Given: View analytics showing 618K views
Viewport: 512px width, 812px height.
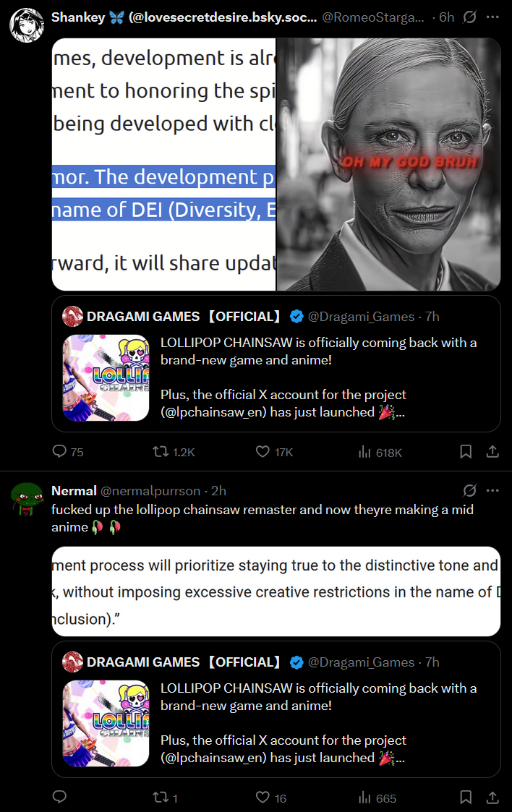Looking at the screenshot, I should (380, 452).
